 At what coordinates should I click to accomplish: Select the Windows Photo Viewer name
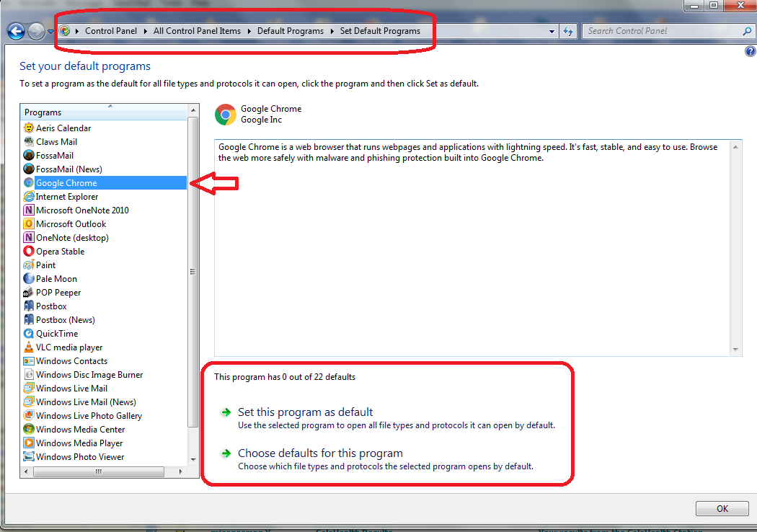coord(80,457)
